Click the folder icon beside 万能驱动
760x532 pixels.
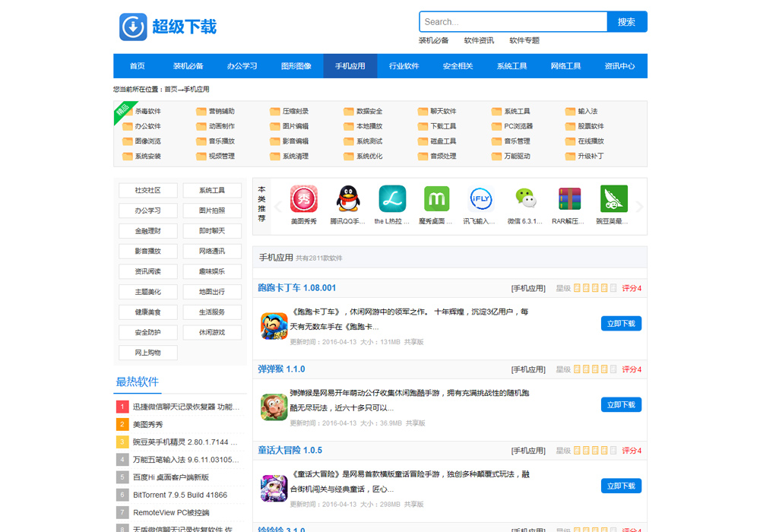coord(496,156)
